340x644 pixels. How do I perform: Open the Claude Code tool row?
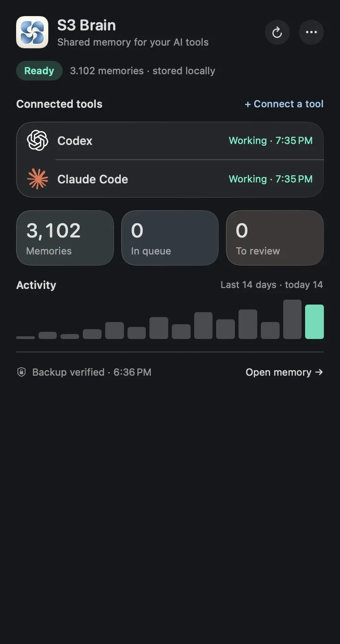pyautogui.click(x=170, y=179)
